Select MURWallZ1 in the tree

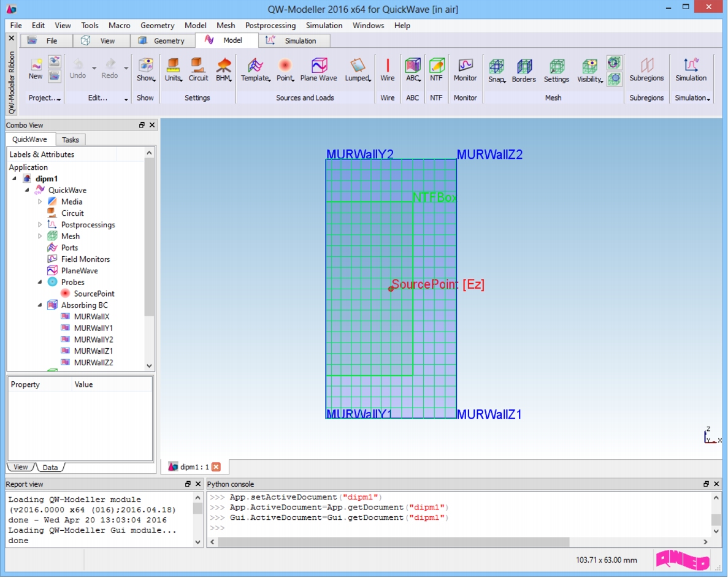pos(93,351)
